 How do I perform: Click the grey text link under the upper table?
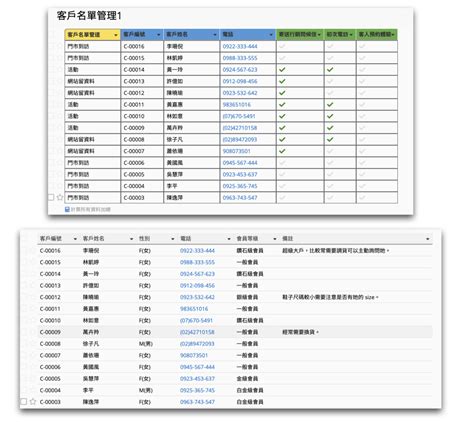90,209
